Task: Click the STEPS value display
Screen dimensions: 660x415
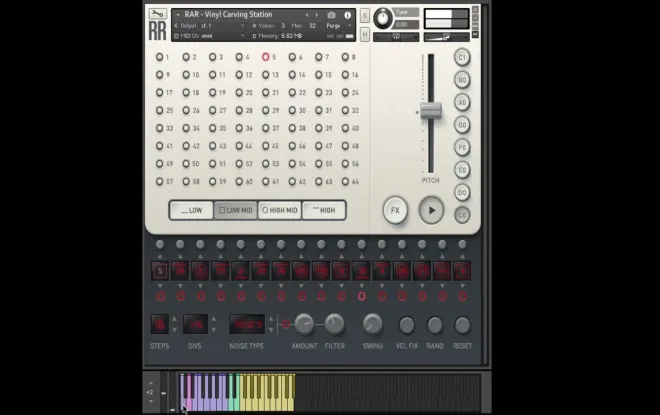Action: pos(160,324)
